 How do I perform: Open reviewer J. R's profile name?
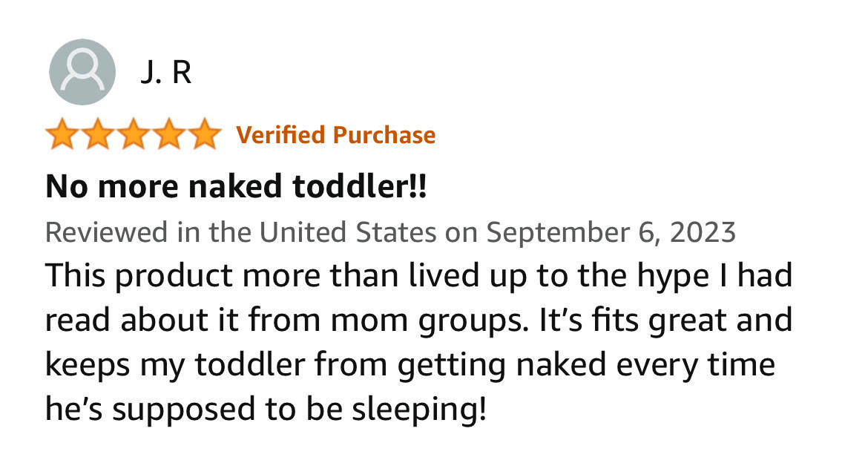[x=165, y=73]
